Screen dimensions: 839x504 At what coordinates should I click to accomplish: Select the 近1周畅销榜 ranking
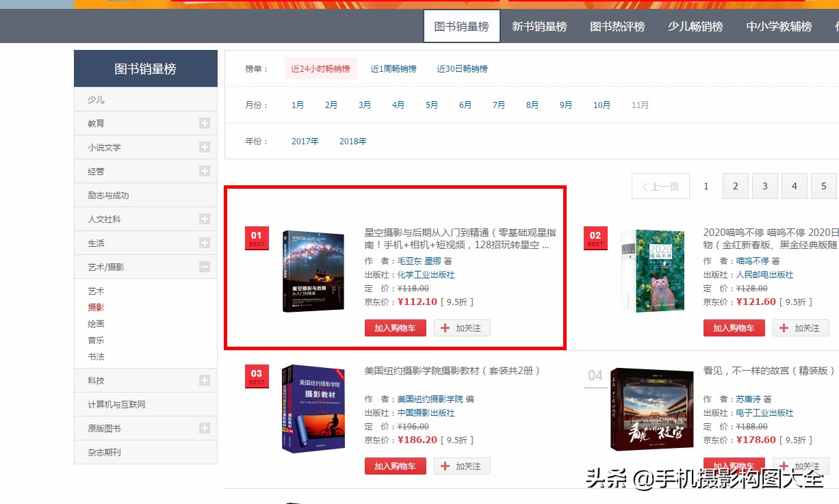click(393, 68)
